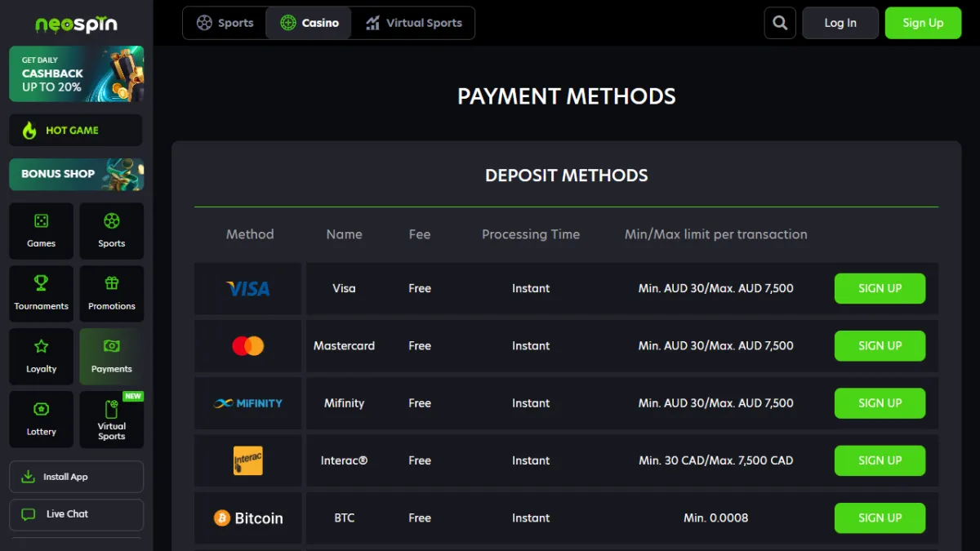Click the Neospin logo
980x551 pixels.
tap(76, 24)
